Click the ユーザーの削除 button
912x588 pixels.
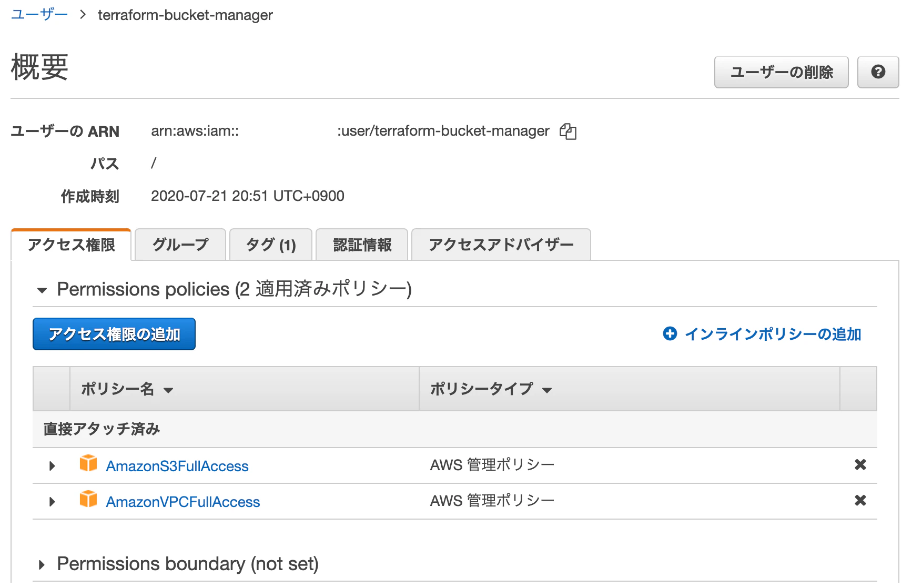(x=781, y=72)
